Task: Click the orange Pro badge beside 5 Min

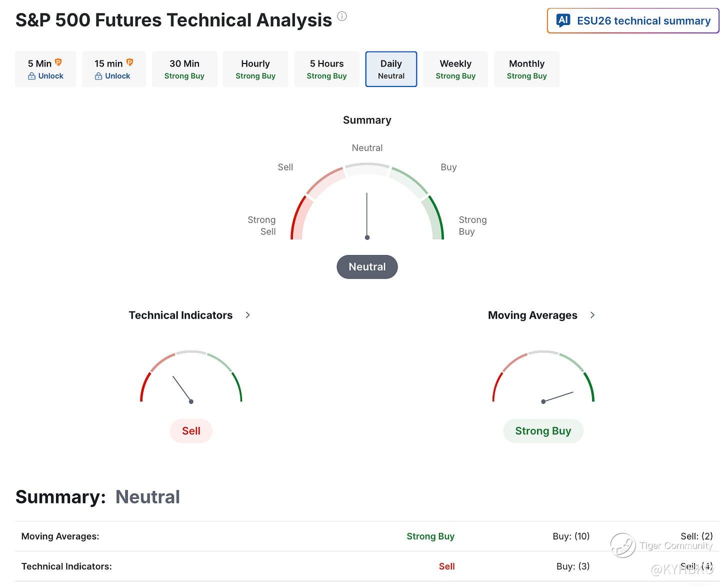Action: click(x=58, y=62)
